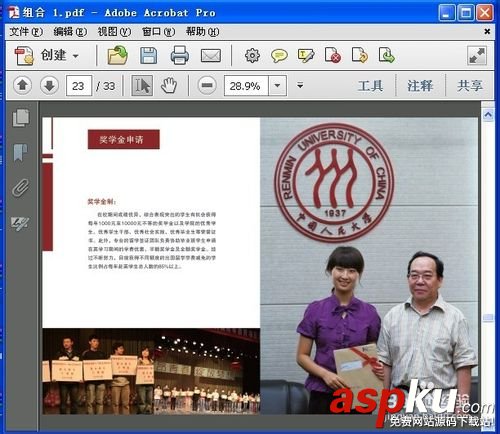This screenshot has height=434, width=500.
Task: Zoom out with the minus button
Action: coord(207,86)
